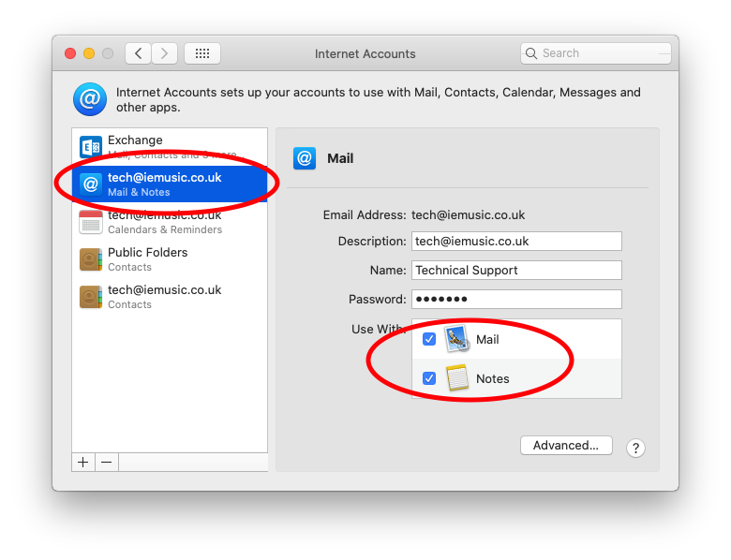Select the Public Folders Contacts account
The width and height of the screenshot is (731, 560).
(x=170, y=259)
